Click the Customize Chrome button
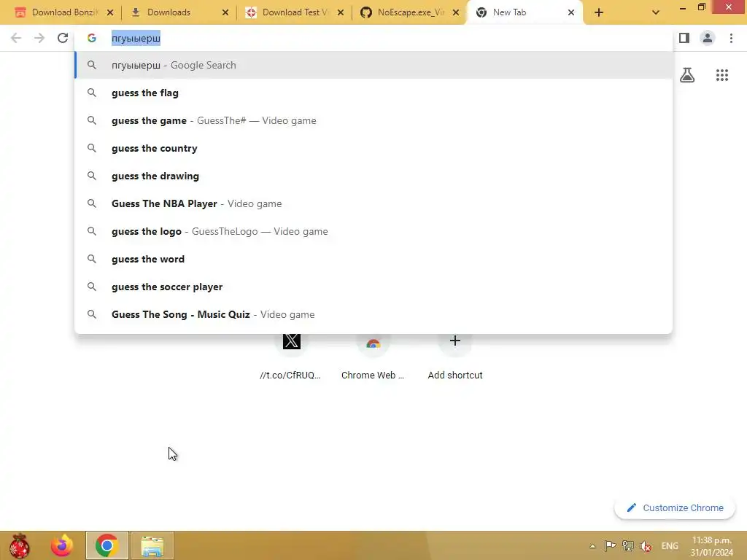This screenshot has width=747, height=560. tap(675, 508)
